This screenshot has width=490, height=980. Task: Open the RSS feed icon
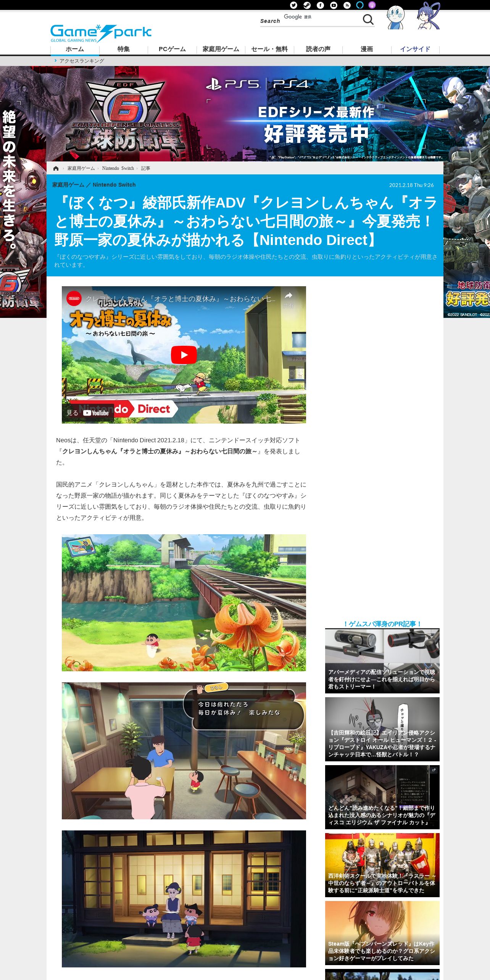tap(347, 5)
